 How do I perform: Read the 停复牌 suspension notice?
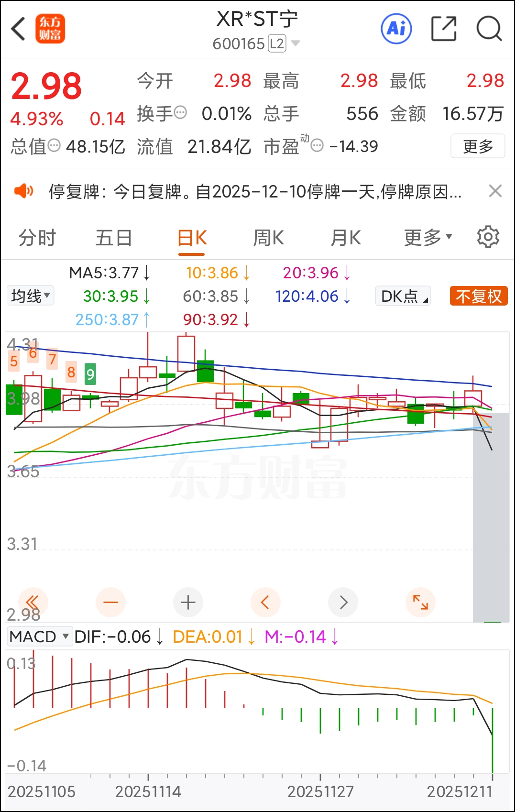point(255,192)
